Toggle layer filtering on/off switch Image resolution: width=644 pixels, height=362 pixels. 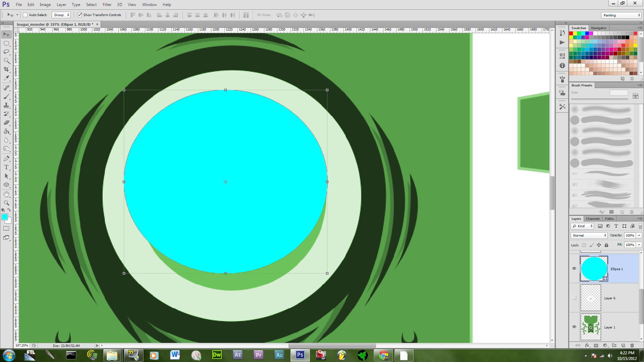pos(640,226)
